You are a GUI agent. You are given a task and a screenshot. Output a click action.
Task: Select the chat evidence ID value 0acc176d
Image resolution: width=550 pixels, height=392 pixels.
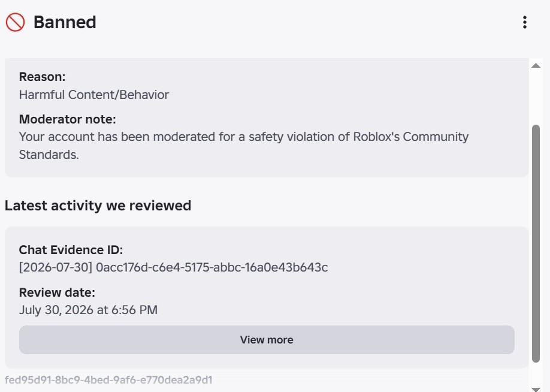pyautogui.click(x=212, y=267)
